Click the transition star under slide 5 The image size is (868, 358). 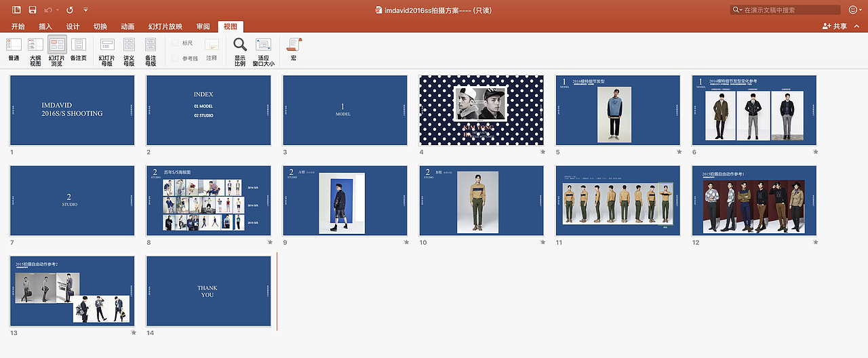pos(678,152)
